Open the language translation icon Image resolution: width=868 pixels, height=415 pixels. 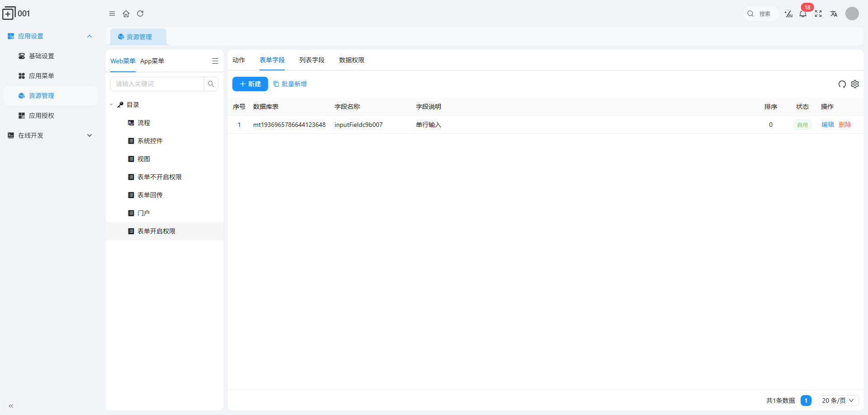click(834, 14)
